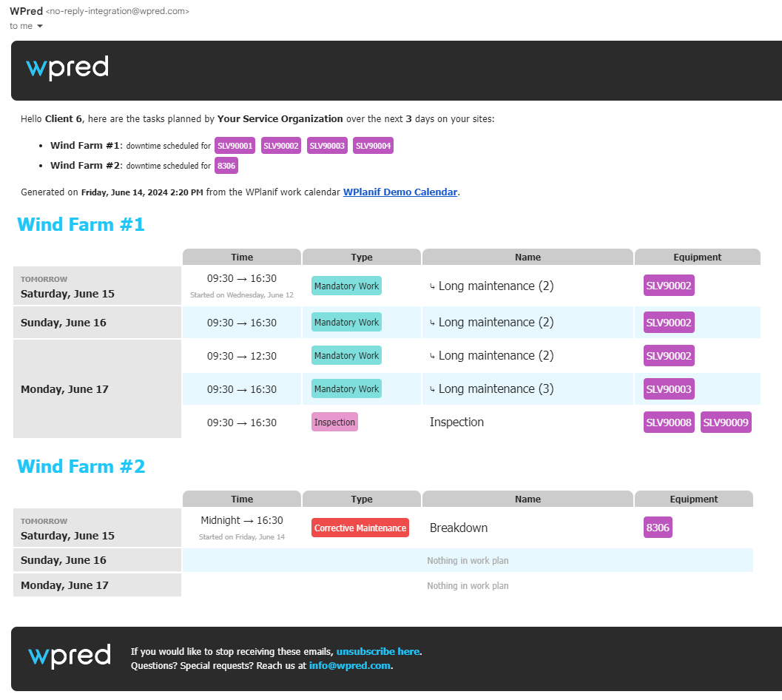Click the Corrective Maintenance label
Image resolution: width=782 pixels, height=700 pixels.
click(x=360, y=527)
